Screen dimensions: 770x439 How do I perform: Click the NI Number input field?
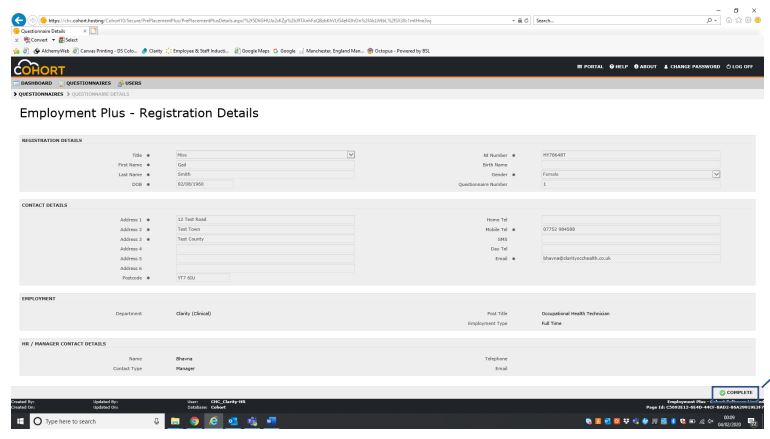[631, 155]
